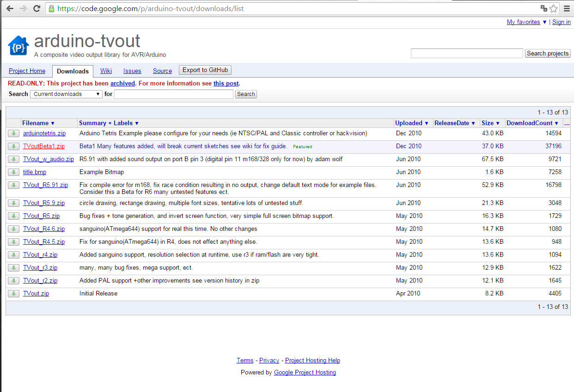Switch to the Wiki tab
574x392 pixels.
(106, 71)
